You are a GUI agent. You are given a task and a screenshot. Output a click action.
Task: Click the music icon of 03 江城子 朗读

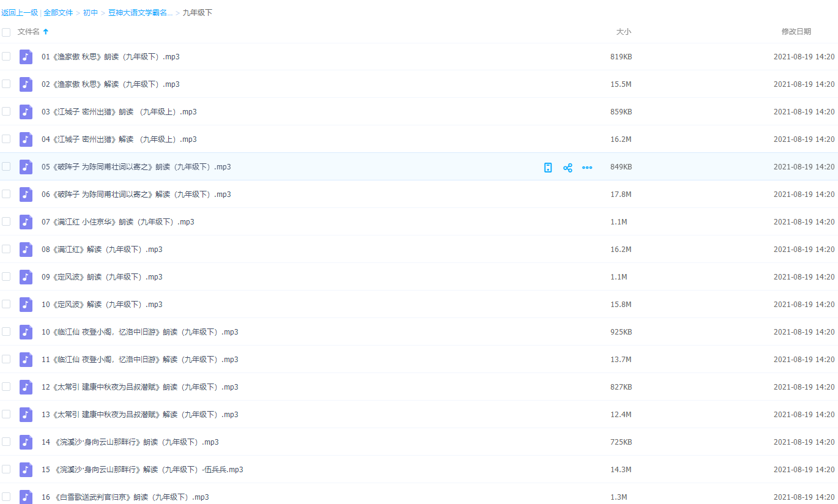(x=26, y=112)
